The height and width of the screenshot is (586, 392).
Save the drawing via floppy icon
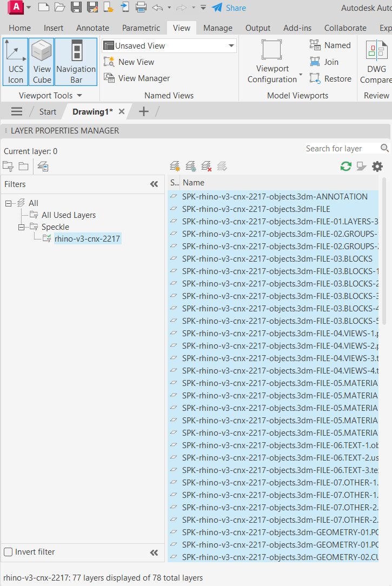coord(76,7)
